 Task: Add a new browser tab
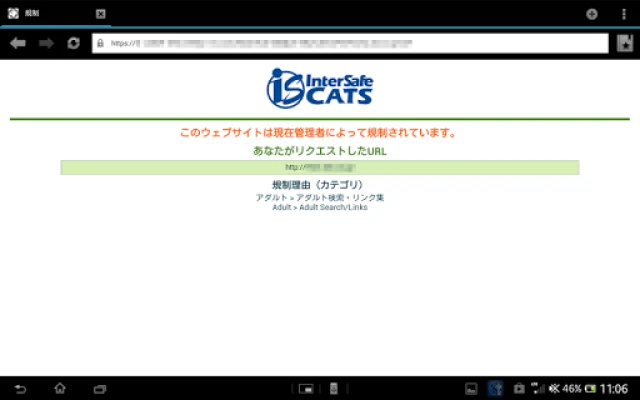click(x=592, y=14)
